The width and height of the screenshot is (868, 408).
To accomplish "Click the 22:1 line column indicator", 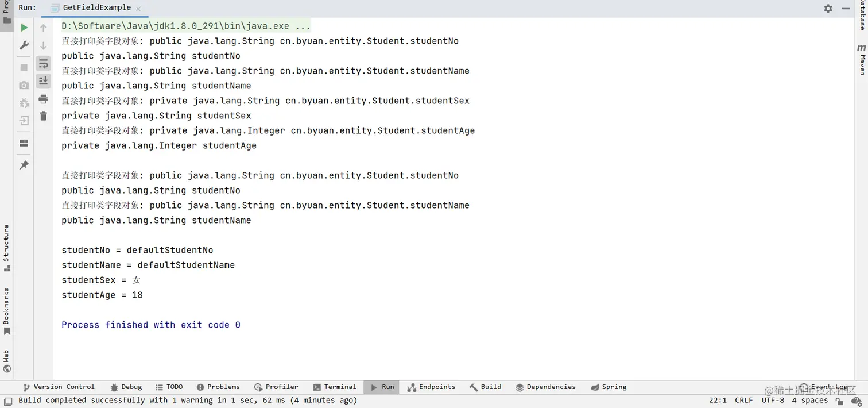I will [718, 401].
